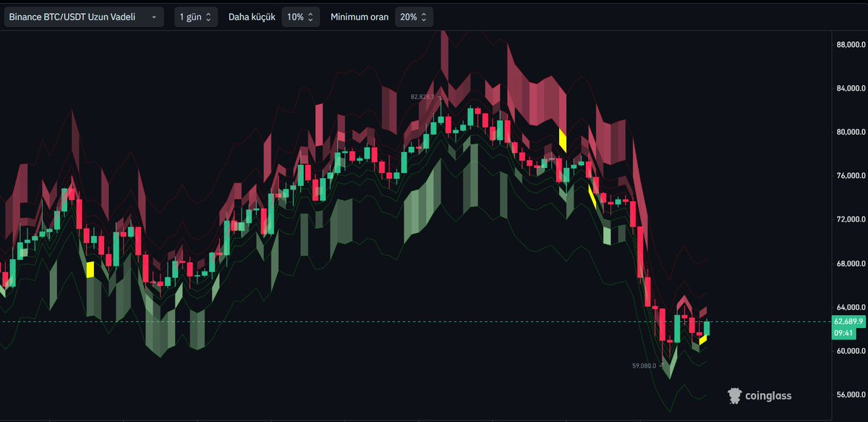The image size is (868, 422).
Task: Open the Minimum oran 20% selector
Action: pyautogui.click(x=414, y=17)
